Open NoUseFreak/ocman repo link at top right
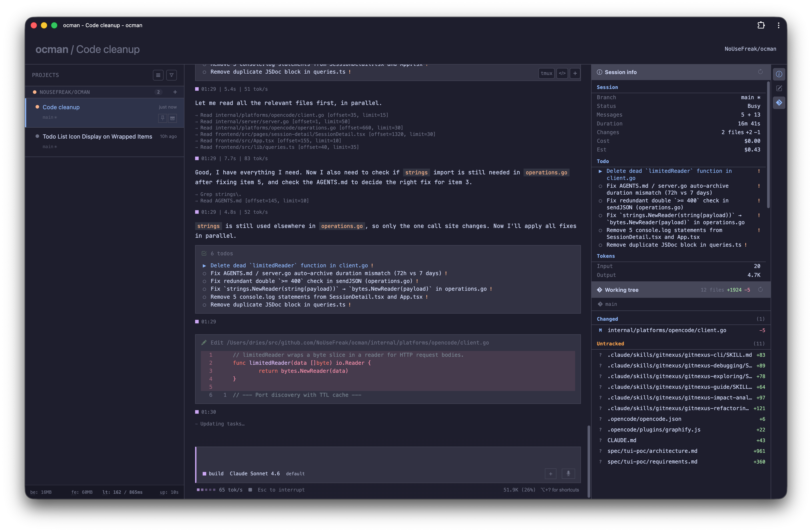Image resolution: width=812 pixels, height=532 pixels. click(x=750, y=49)
